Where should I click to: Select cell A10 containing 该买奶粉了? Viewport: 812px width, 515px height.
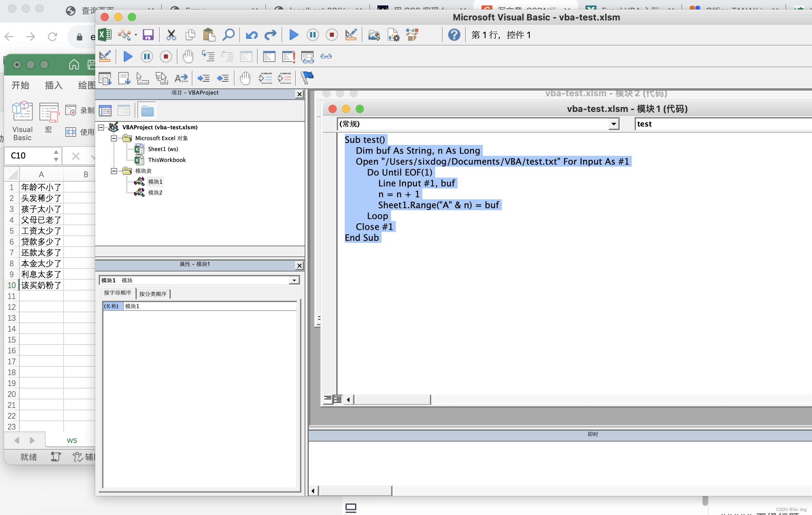(41, 285)
